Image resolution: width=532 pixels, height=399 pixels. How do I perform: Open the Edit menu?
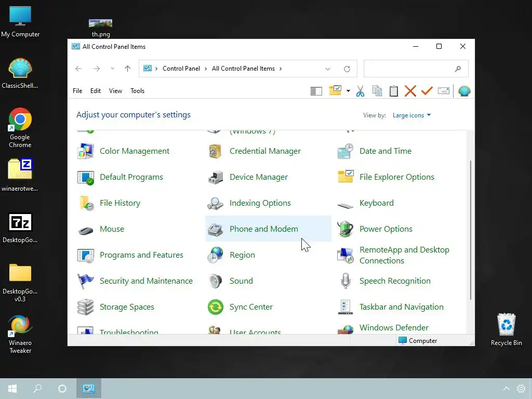[x=96, y=91]
